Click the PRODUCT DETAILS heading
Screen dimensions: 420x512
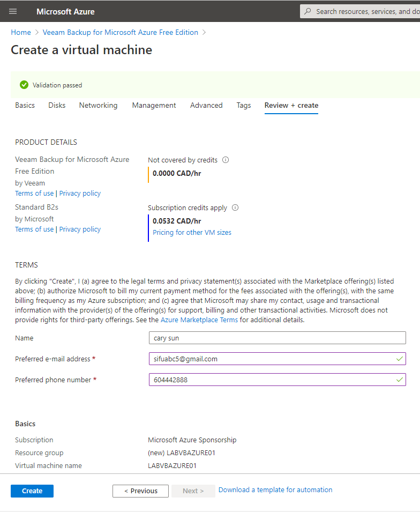point(46,143)
